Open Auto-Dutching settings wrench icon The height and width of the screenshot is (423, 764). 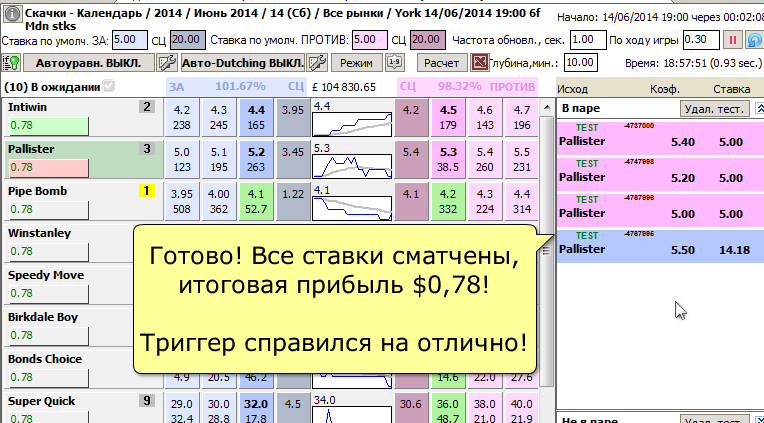pyautogui.click(x=318, y=63)
